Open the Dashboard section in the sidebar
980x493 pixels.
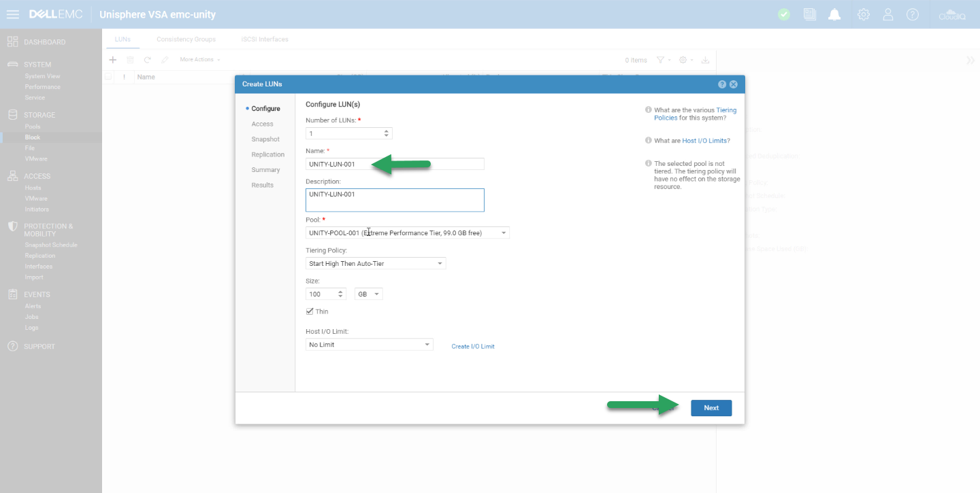[44, 42]
